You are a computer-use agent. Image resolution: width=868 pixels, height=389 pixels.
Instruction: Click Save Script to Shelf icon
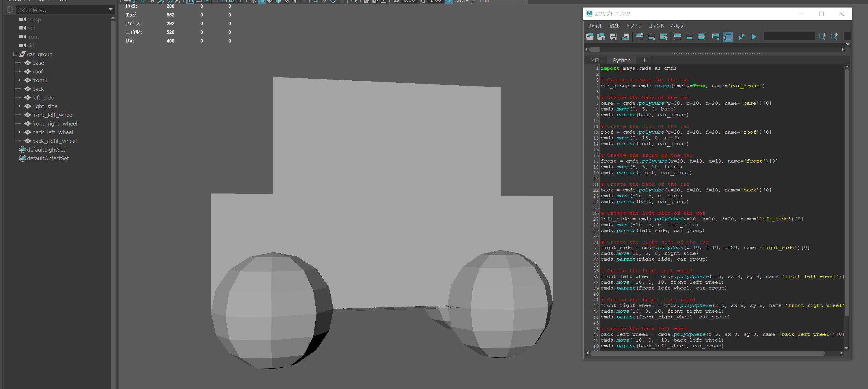(x=625, y=37)
